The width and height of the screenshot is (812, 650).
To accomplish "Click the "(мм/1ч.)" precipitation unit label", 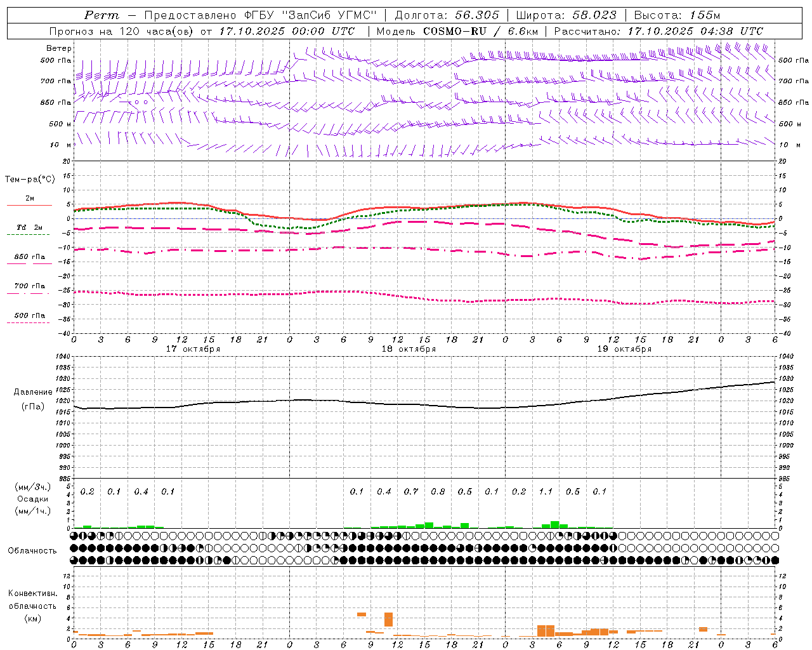I will pos(33,511).
